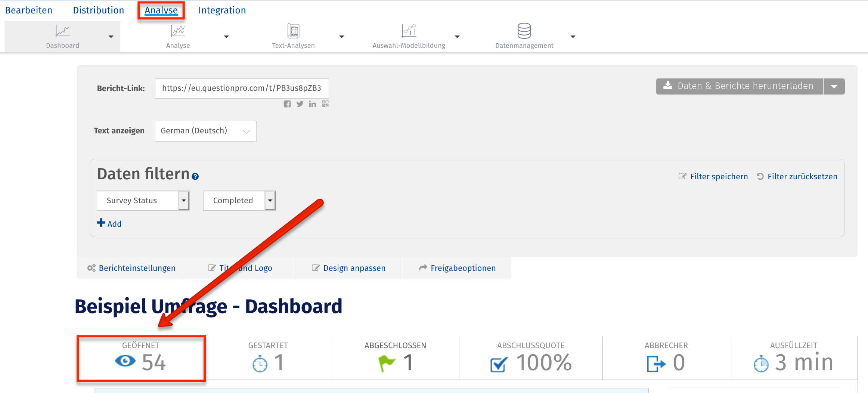
Task: Click the Add filter link
Action: (109, 223)
